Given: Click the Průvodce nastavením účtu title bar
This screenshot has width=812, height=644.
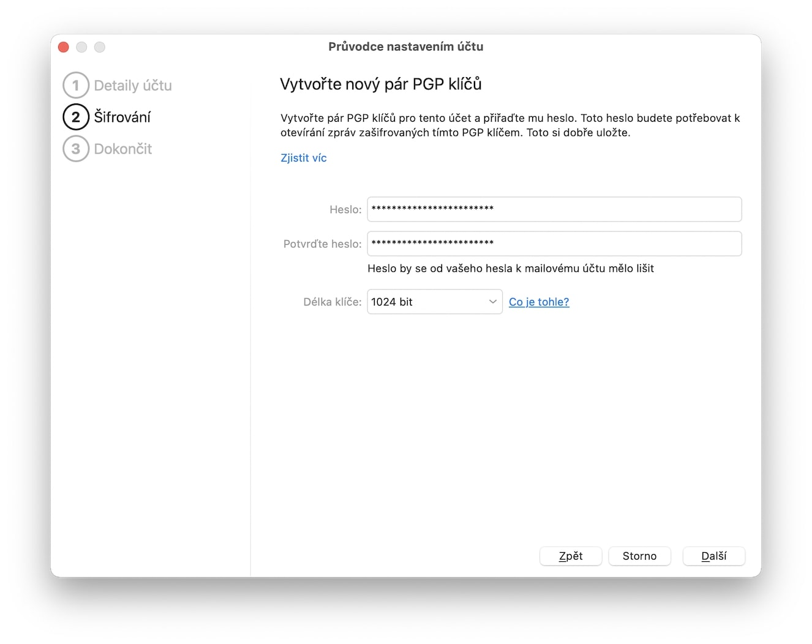Looking at the screenshot, I should pyautogui.click(x=405, y=47).
